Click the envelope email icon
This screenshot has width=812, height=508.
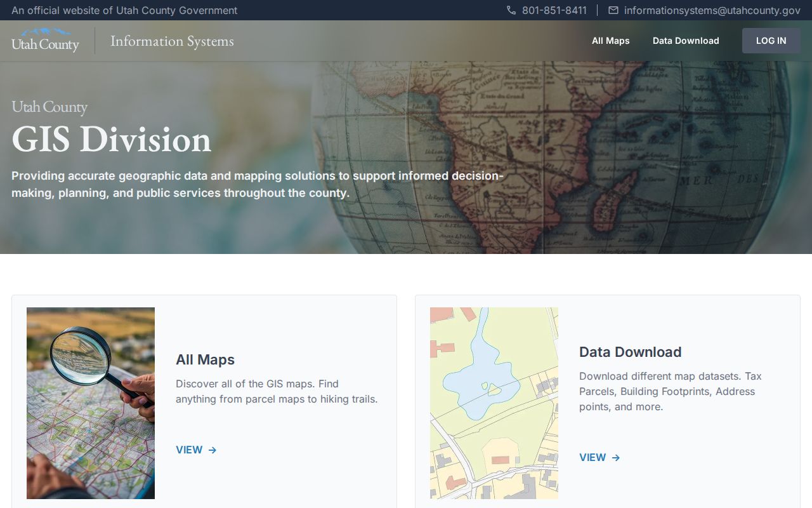(613, 10)
